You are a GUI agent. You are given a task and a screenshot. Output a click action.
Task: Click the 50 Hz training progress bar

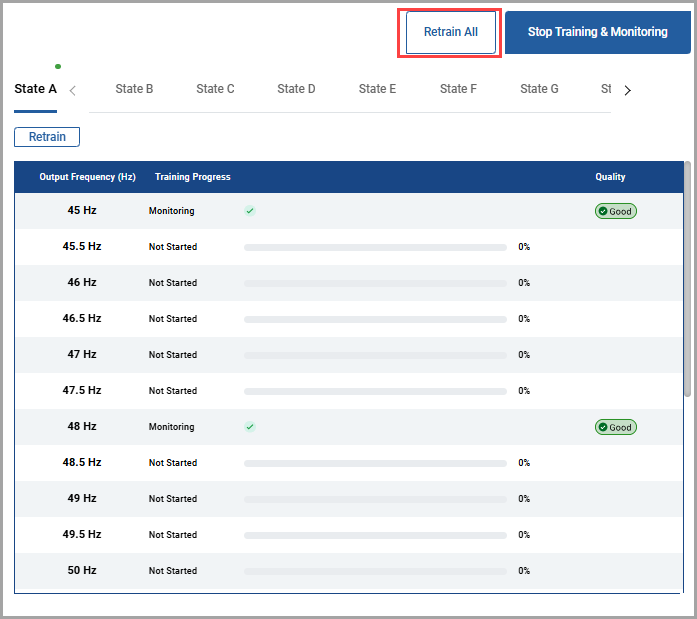pyautogui.click(x=375, y=571)
